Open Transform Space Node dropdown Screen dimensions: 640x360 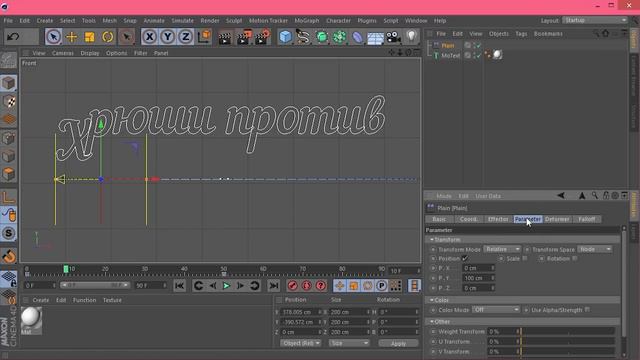595,249
